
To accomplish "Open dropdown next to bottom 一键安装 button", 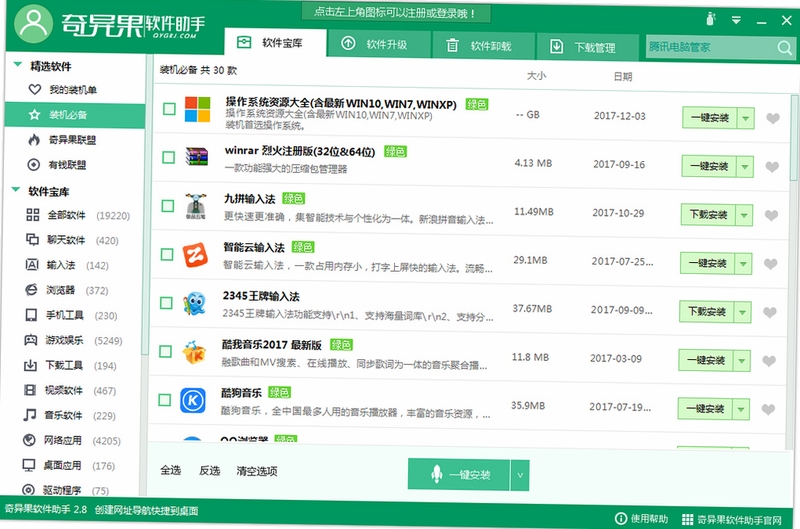I will tap(520, 475).
